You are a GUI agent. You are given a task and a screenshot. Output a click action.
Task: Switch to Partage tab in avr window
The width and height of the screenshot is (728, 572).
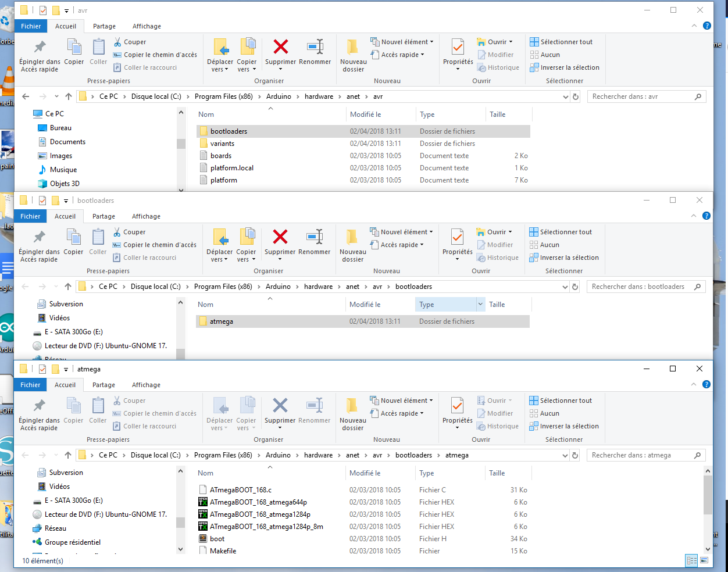pyautogui.click(x=104, y=26)
